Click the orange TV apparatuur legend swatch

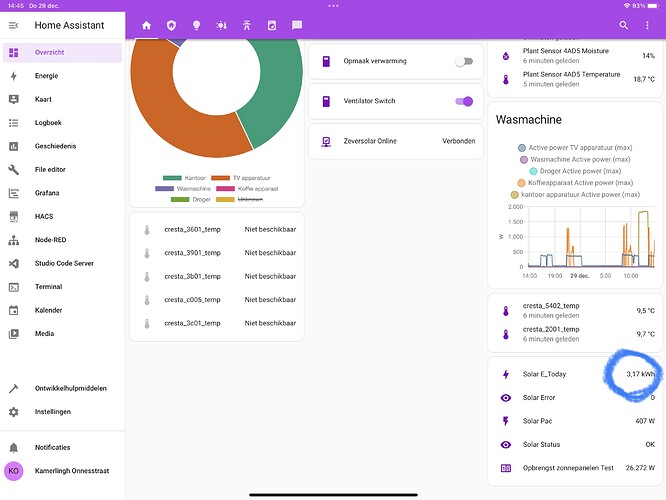[x=220, y=178]
